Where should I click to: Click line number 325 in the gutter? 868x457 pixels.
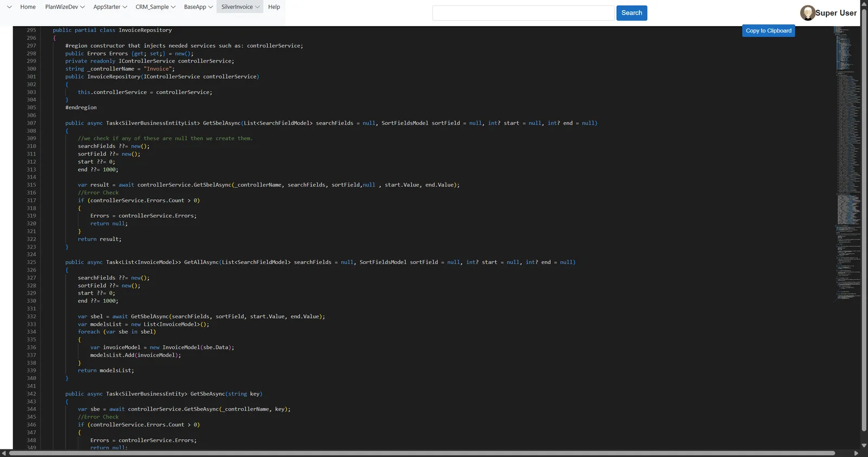point(31,262)
